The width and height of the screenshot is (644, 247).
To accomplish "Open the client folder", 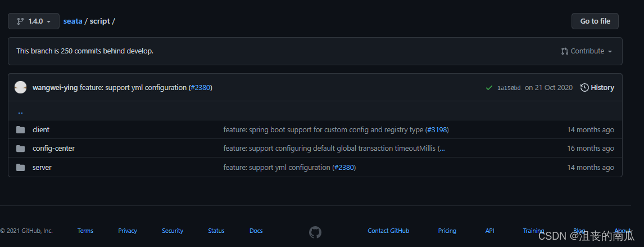I will coord(41,130).
